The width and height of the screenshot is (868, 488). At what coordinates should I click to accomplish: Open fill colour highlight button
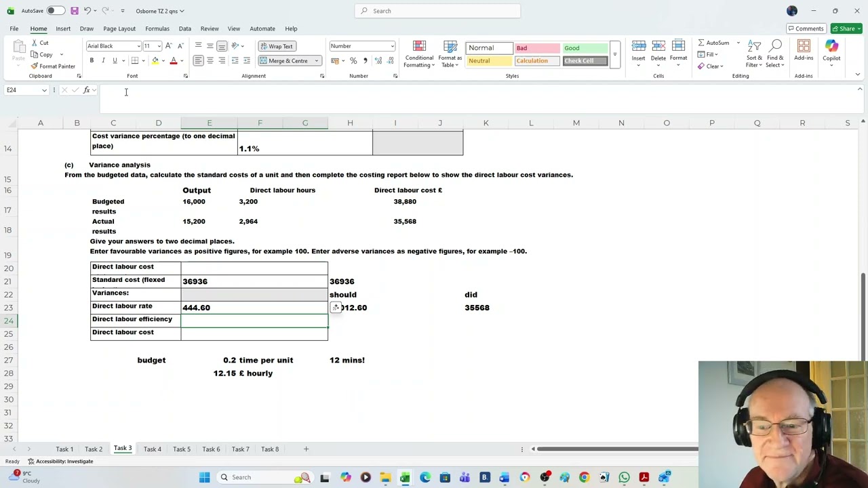(x=155, y=61)
